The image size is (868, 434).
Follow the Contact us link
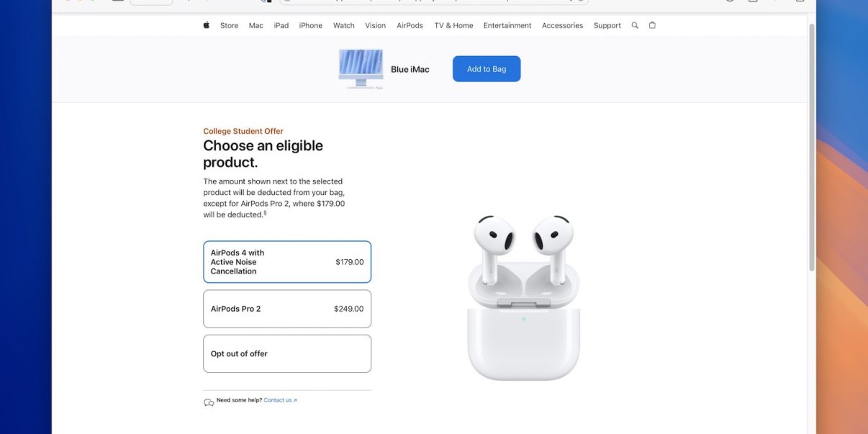[x=280, y=400]
